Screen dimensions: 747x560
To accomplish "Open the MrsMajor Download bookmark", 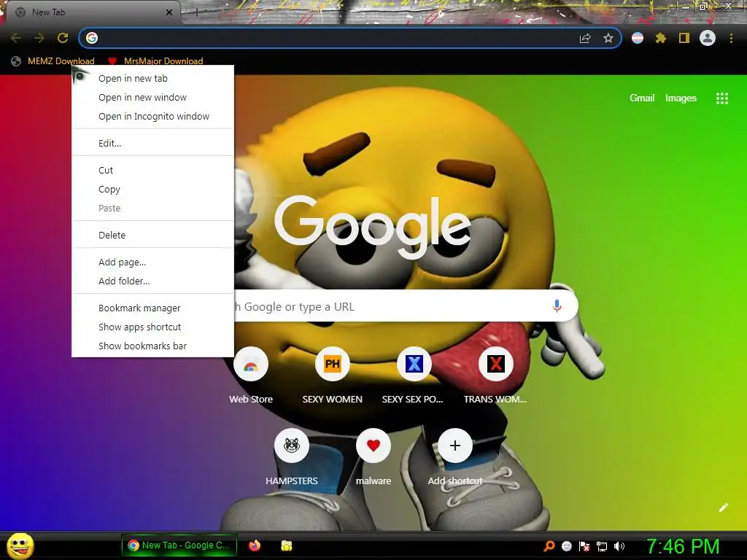I will [156, 61].
